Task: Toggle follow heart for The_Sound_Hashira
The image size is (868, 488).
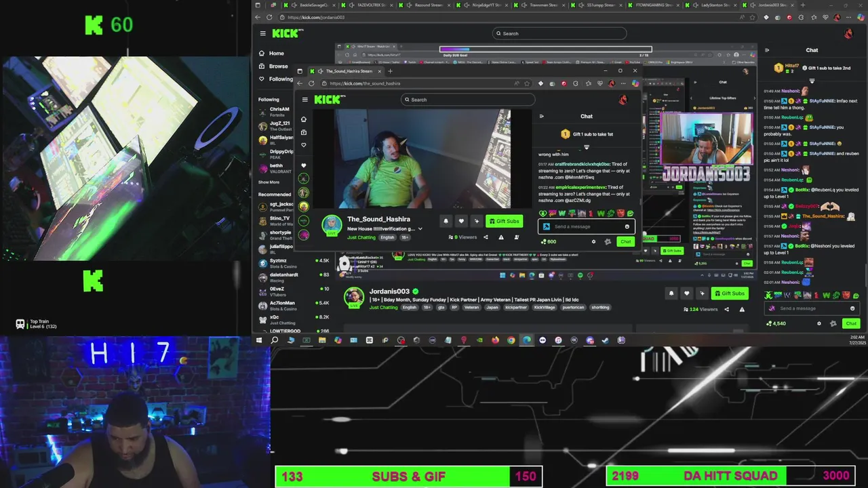Action: 461,221
